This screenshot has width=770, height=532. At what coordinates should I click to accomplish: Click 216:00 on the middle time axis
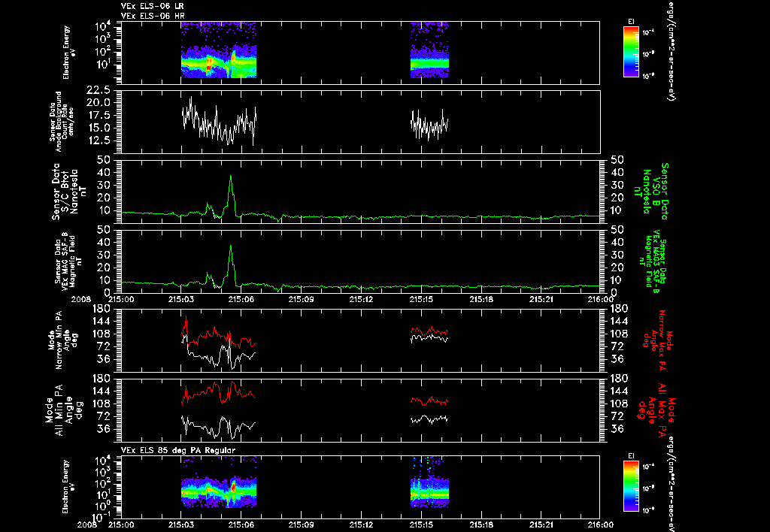tap(600, 299)
